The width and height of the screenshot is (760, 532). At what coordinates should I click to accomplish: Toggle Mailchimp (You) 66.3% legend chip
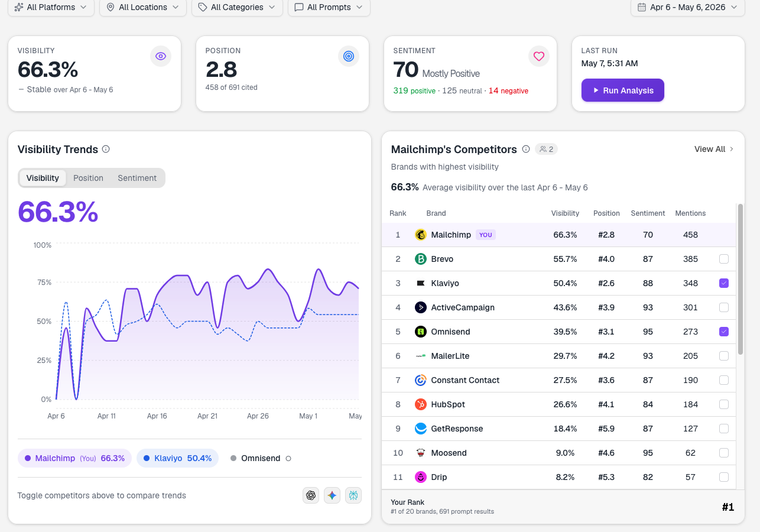(74, 458)
